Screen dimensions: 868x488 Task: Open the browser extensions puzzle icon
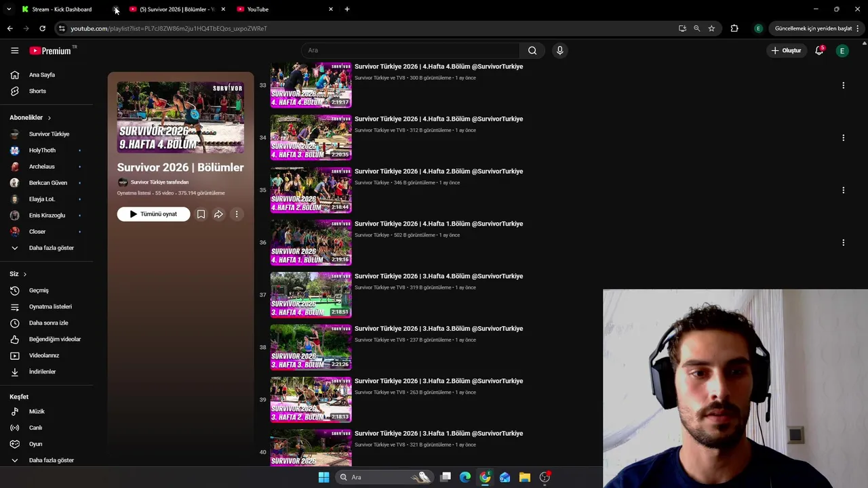[734, 28]
